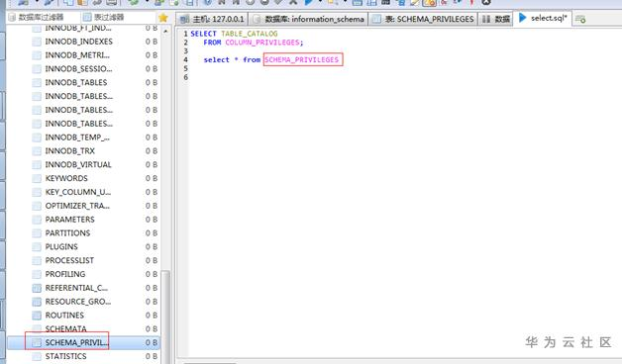Click SCHEMA_PRIVILEGES in the query editor
This screenshot has width=622, height=364.
[x=301, y=59]
